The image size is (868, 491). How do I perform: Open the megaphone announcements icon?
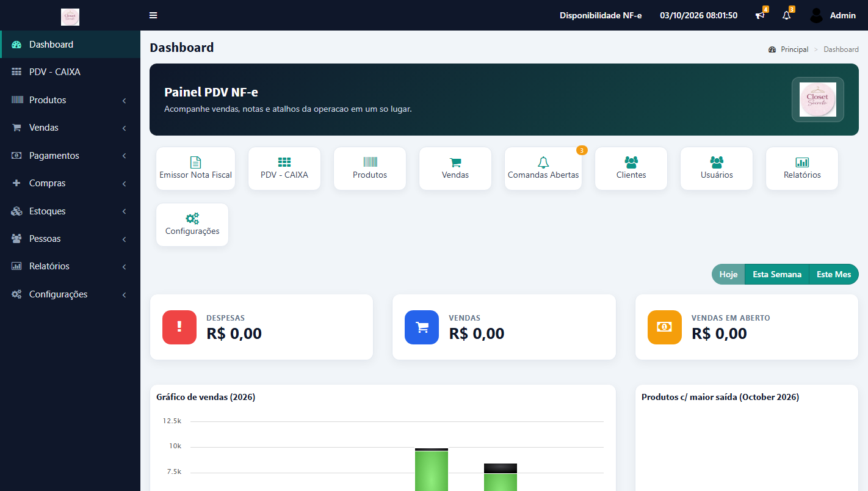(760, 15)
